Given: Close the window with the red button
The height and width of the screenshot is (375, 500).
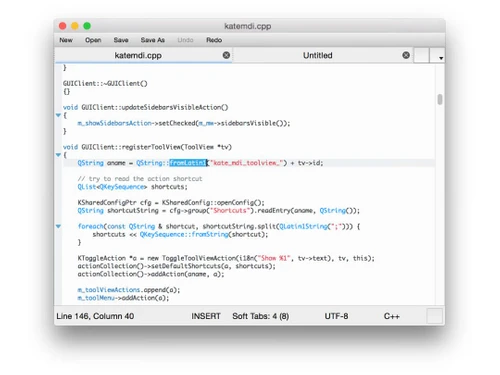Looking at the screenshot, I should [x=62, y=26].
